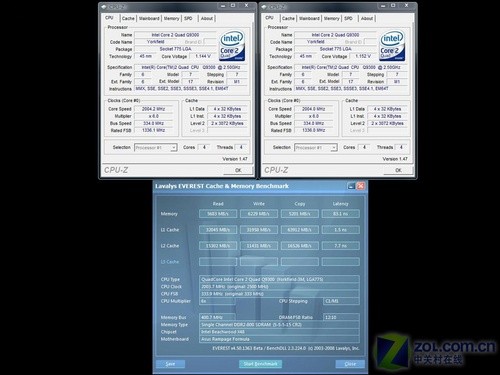Open Cache tab in left CPU-Z window
Screen dimensions: 500x375
128,18
